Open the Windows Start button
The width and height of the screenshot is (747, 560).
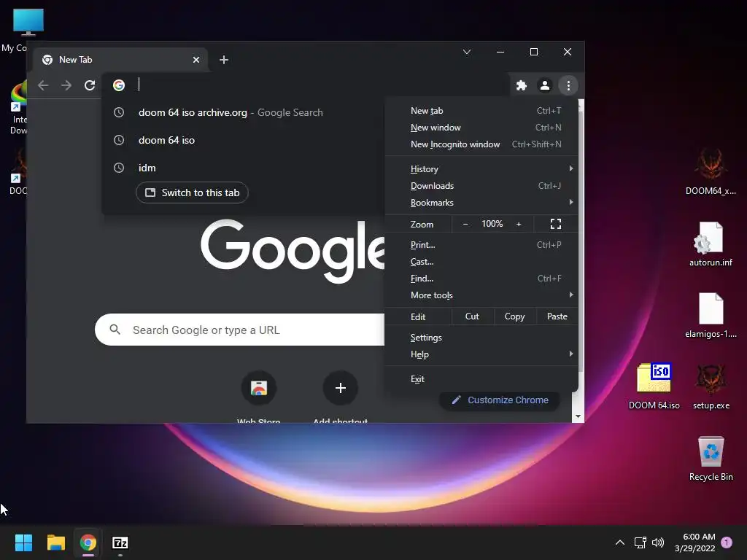click(x=23, y=542)
